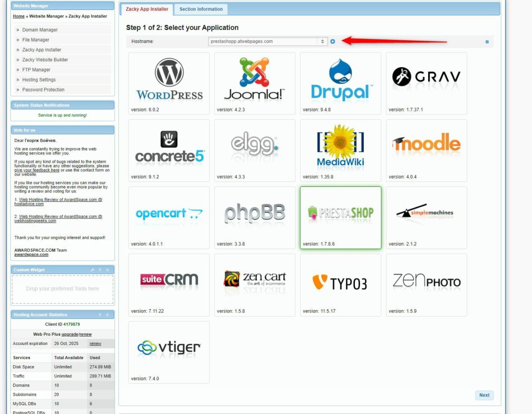Select the Joomla installer icon
Screen dimensions: 532x414
tap(254, 79)
